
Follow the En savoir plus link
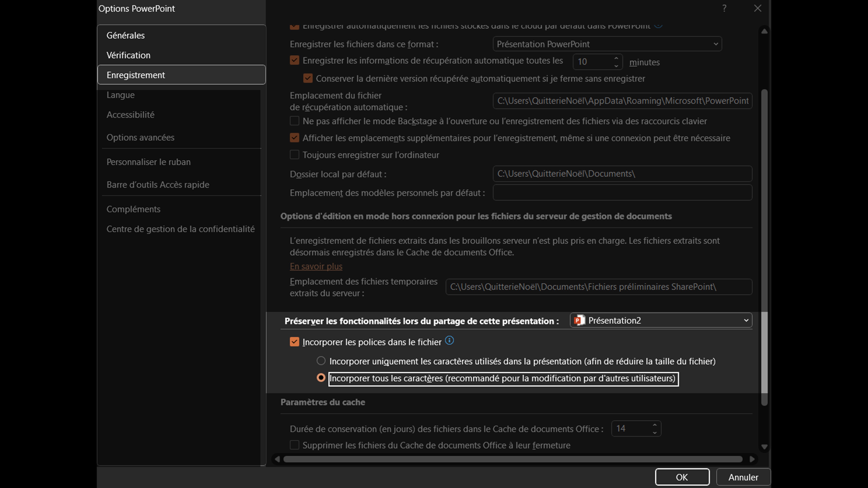(x=316, y=266)
